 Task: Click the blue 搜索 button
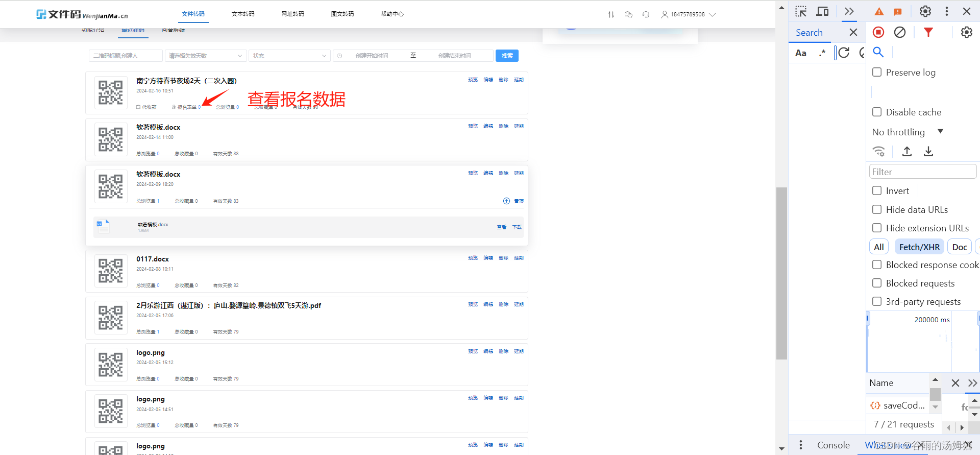pyautogui.click(x=507, y=56)
